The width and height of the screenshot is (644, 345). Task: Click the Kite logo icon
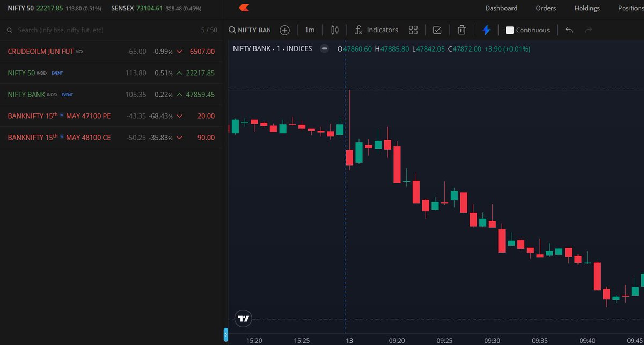point(244,8)
